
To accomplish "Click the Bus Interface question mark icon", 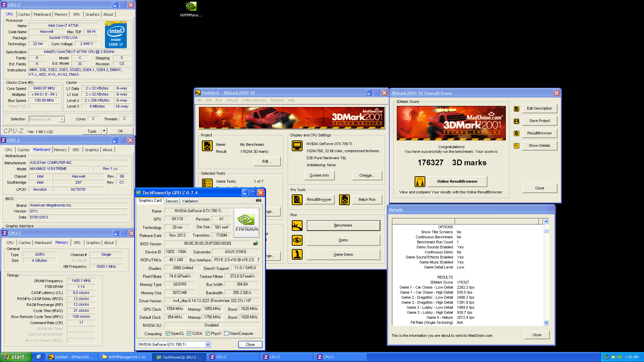I will 258,260.
